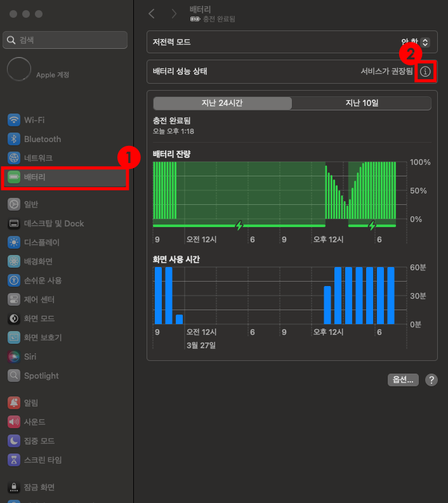Click 충전 완료됨 heading in chart panel
This screenshot has width=448, height=503.
pyautogui.click(x=172, y=121)
